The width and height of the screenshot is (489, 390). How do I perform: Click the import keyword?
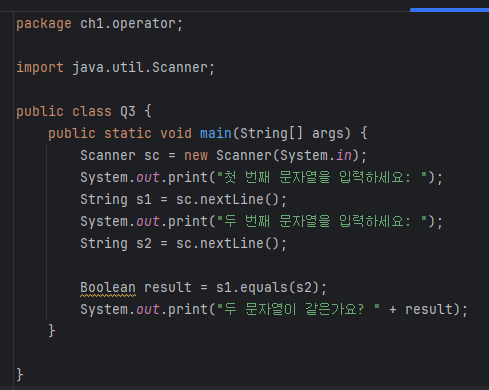tap(40, 68)
